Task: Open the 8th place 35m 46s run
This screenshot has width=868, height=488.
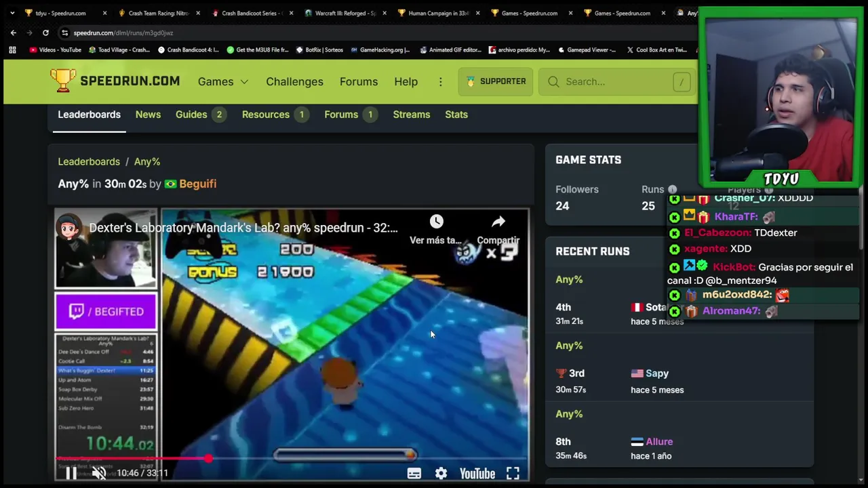Action: pyautogui.click(x=679, y=449)
